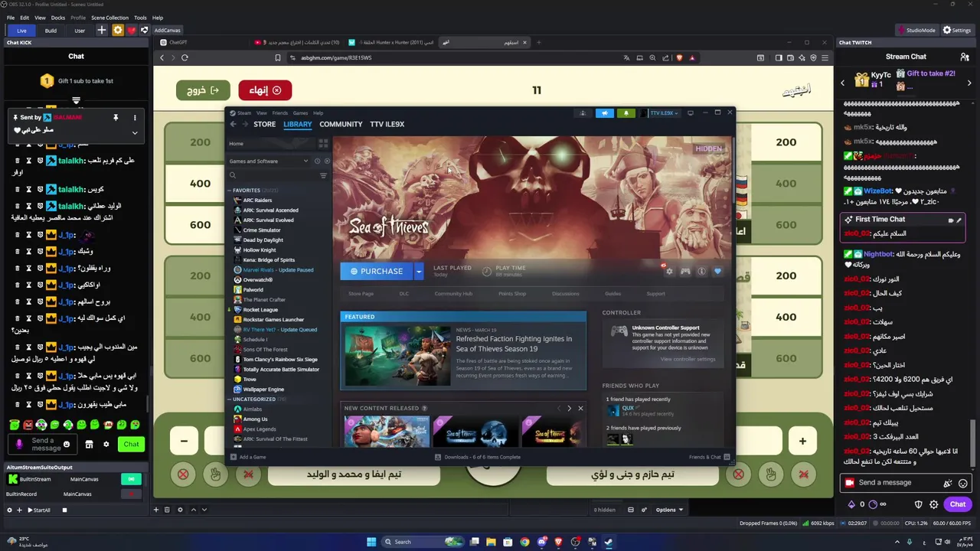Open Brave browser hamburger menu

(824, 57)
